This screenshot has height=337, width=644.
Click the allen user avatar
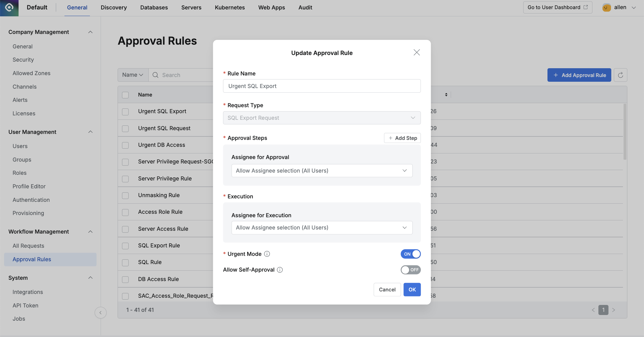coord(606,7)
